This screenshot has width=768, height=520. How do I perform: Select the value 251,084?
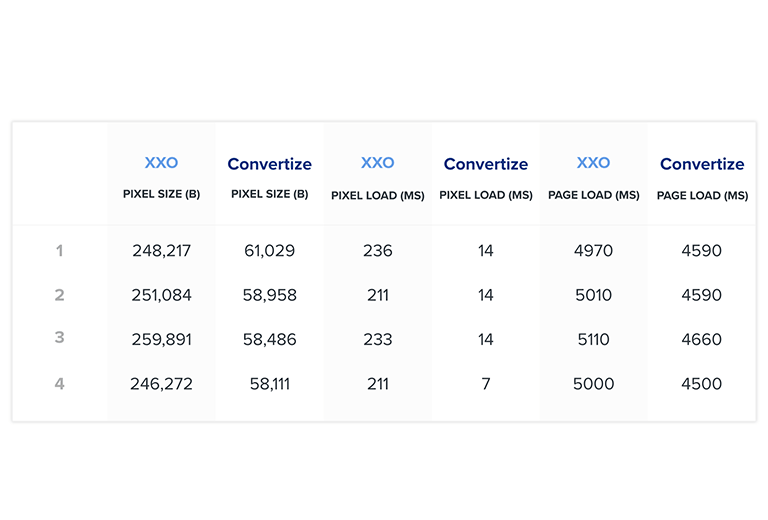[161, 295]
